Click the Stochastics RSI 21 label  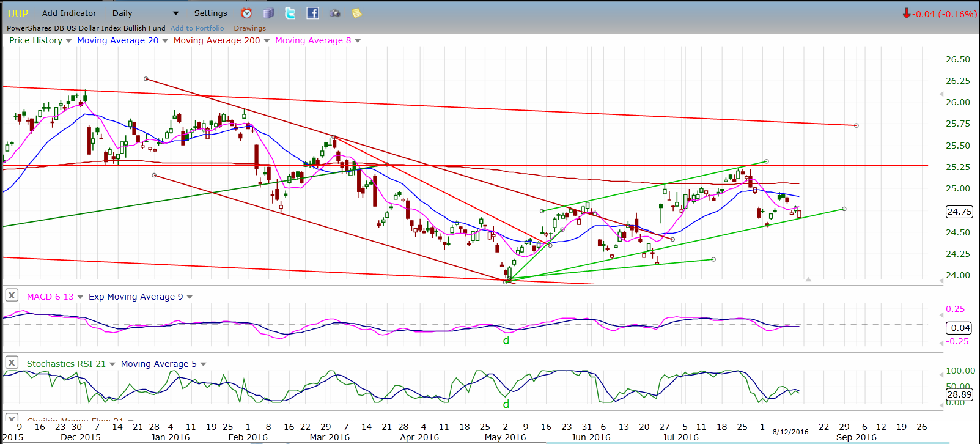(66, 364)
